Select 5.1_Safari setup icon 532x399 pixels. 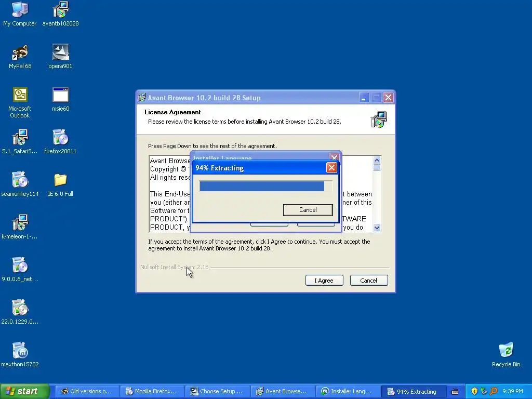pyautogui.click(x=20, y=142)
